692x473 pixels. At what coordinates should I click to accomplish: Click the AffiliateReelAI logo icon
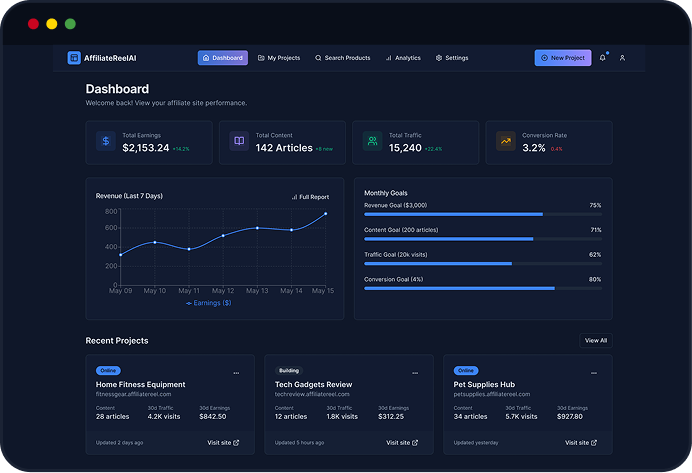coord(74,58)
